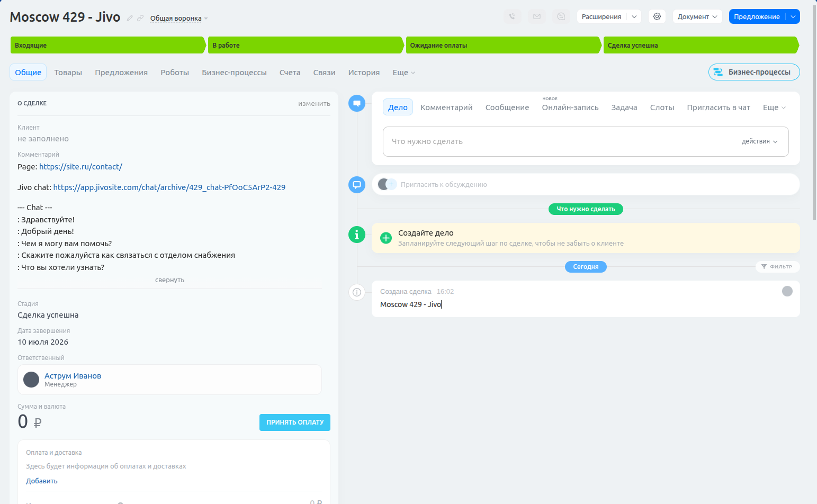The height and width of the screenshot is (504, 817).
Task: Switch to the Сообщение tab
Action: click(507, 107)
